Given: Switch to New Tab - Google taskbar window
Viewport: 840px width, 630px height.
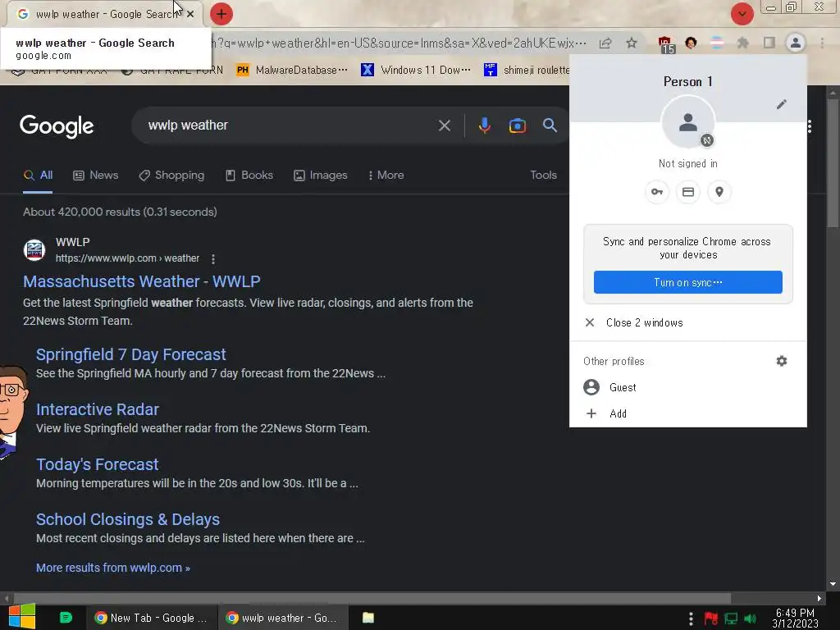Looking at the screenshot, I should 151,618.
